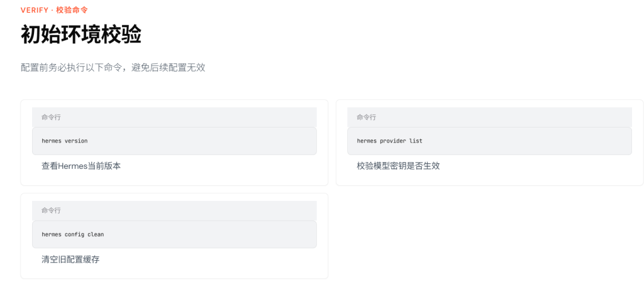Select the hermes config clean code block

(x=174, y=234)
